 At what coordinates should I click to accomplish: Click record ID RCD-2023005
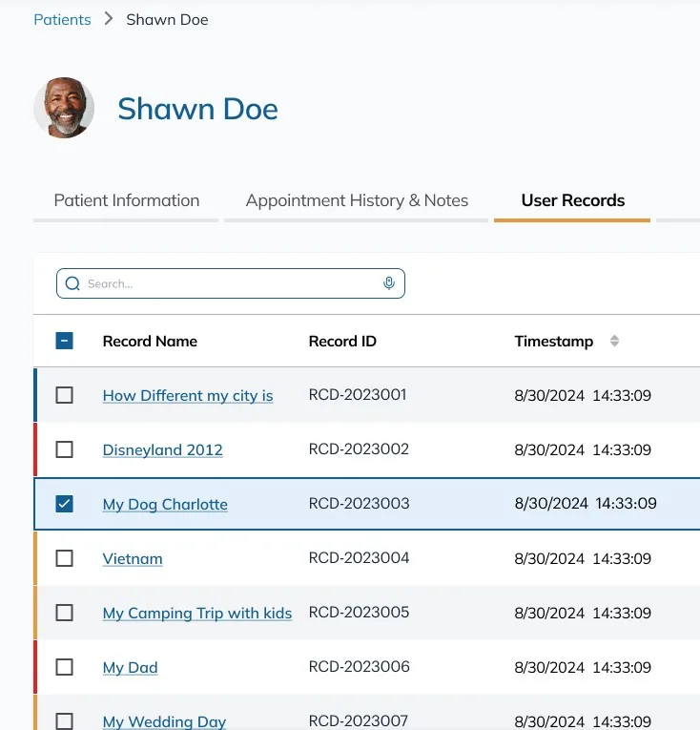359,613
